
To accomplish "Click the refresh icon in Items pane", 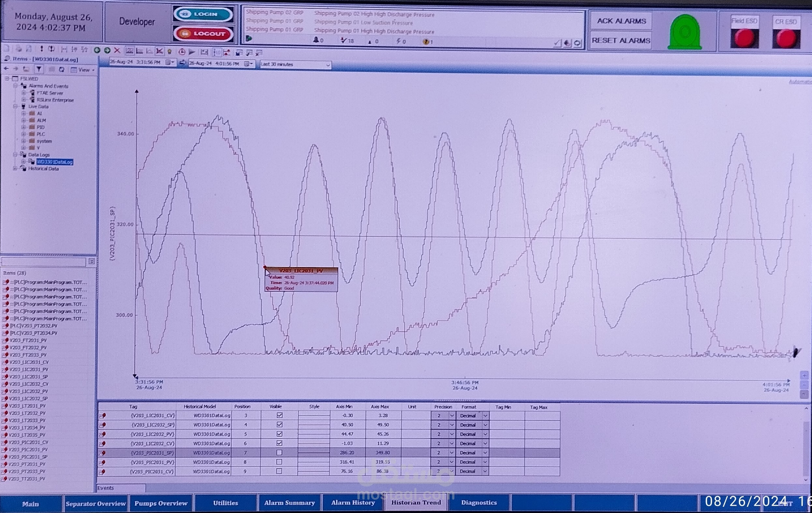I will pos(61,69).
